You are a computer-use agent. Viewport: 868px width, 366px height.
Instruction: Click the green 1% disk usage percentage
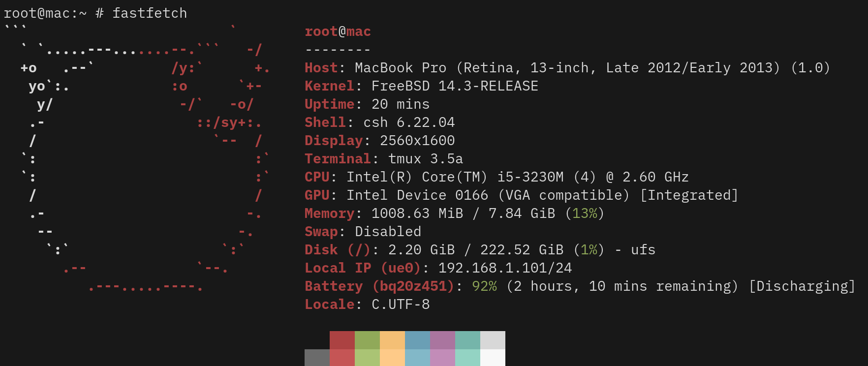point(589,250)
